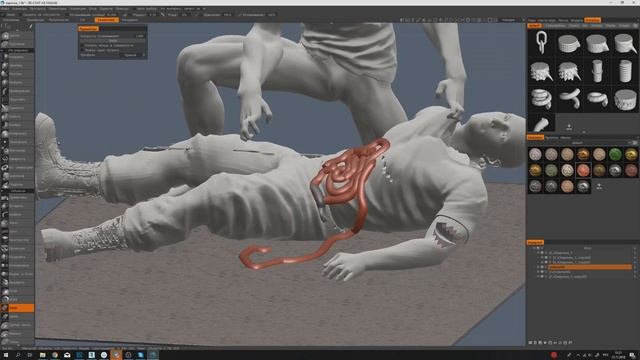Switch to the Render room tab
The width and height of the screenshot is (640, 360).
click(x=130, y=20)
